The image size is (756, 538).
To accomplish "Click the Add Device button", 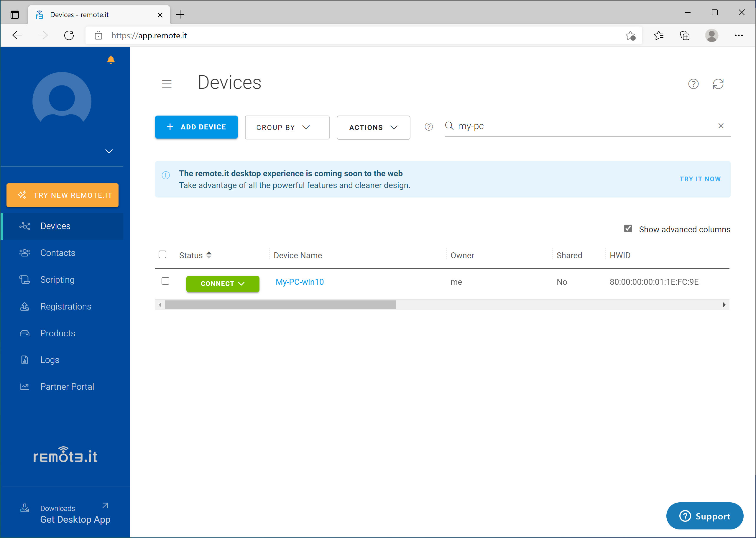I will [196, 127].
